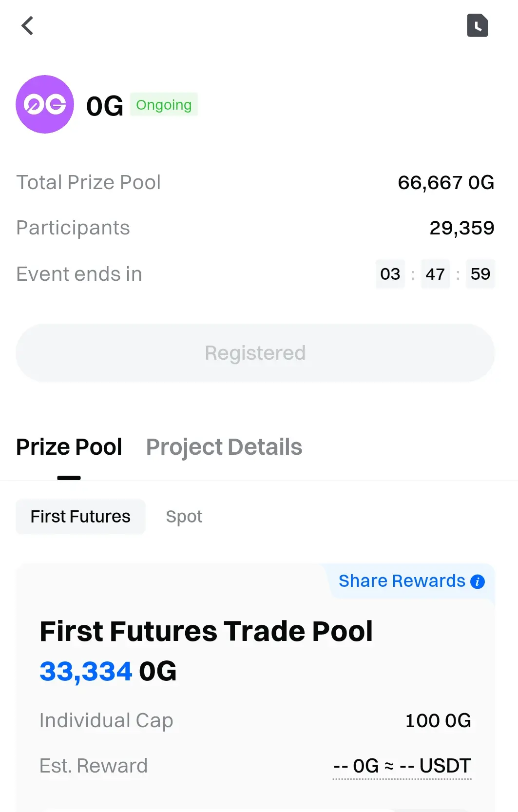Viewport: 518px width, 812px height.
Task: Tap the purple 0G token logo
Action: click(45, 104)
